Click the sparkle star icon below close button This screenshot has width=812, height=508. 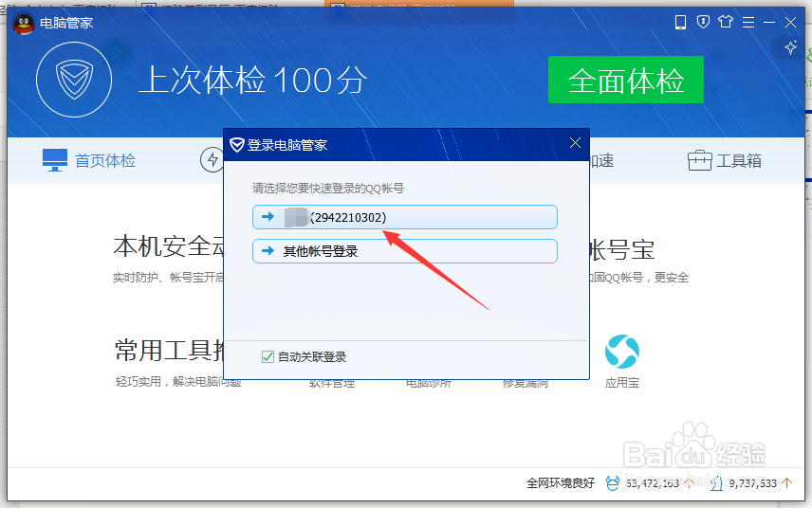coord(790,47)
